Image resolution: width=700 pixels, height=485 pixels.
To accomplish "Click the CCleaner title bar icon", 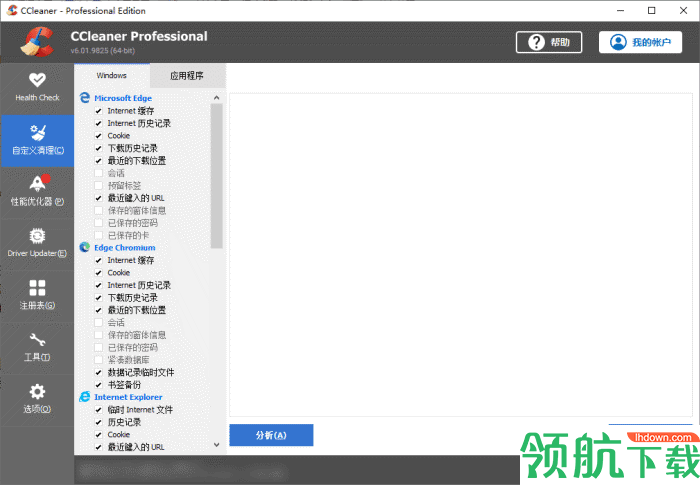I will tap(12, 10).
